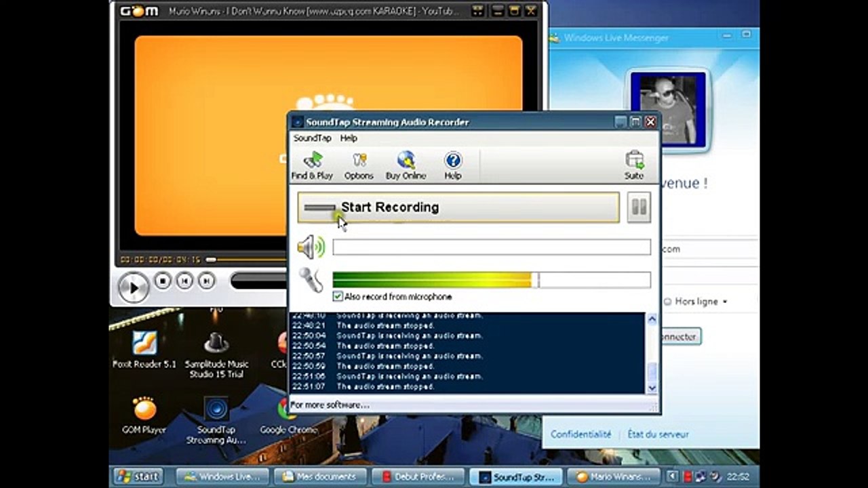Uncheck Also record from microphone
This screenshot has width=868, height=488.
coord(338,297)
